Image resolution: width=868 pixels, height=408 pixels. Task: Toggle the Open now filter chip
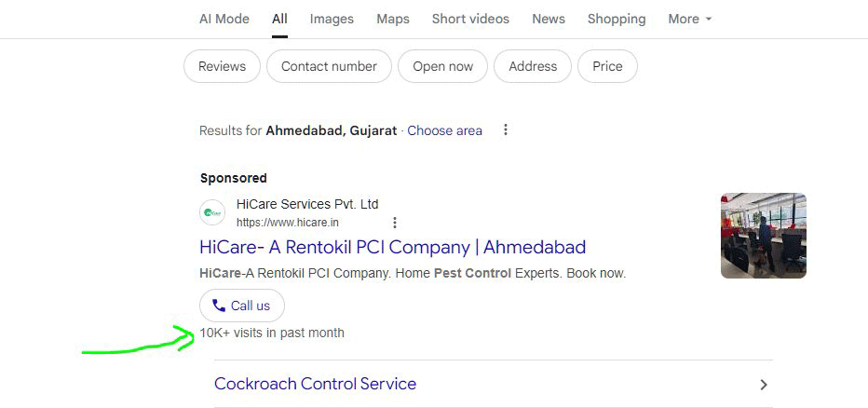[x=443, y=66]
